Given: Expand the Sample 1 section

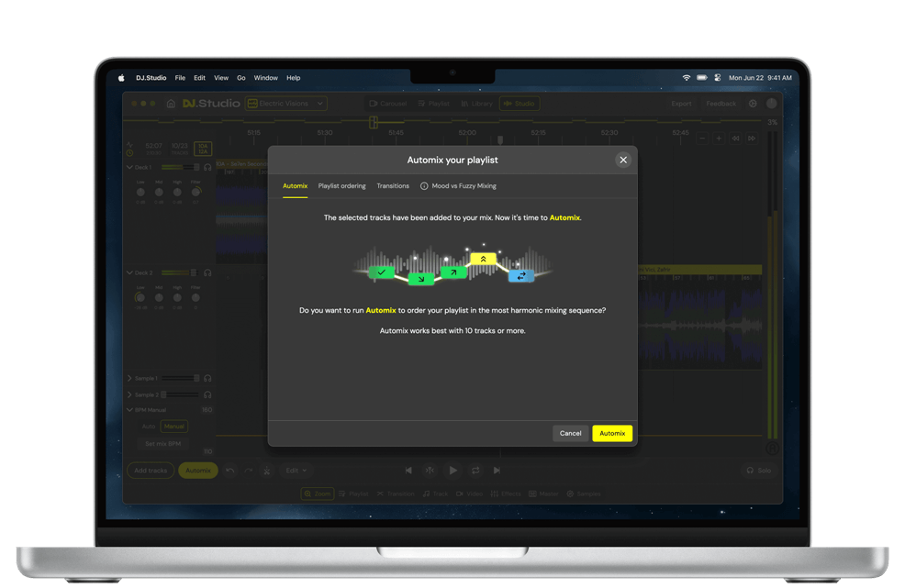Looking at the screenshot, I should click(x=129, y=378).
